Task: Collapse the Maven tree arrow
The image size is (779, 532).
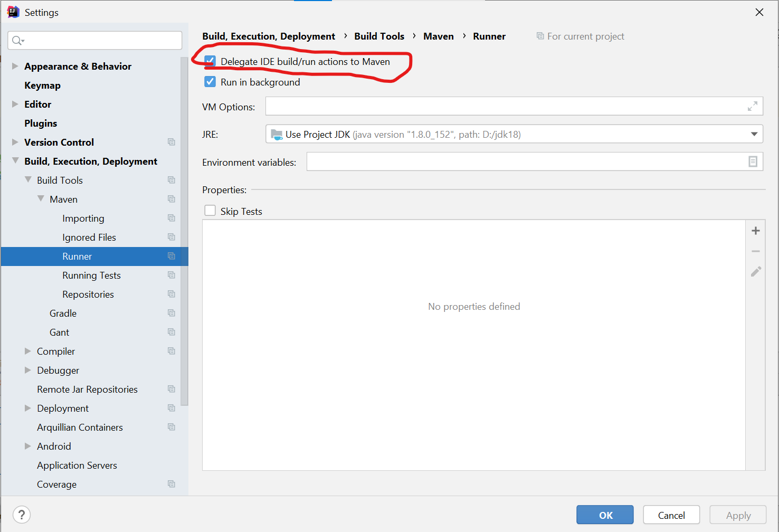Action: (x=41, y=198)
